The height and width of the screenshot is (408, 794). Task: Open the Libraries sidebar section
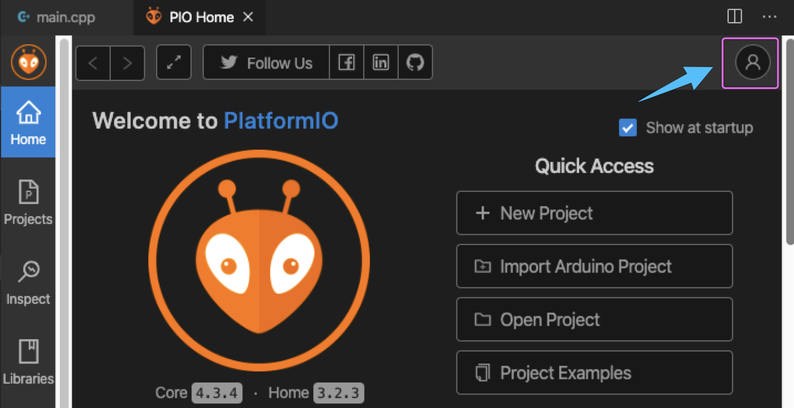[x=28, y=361]
